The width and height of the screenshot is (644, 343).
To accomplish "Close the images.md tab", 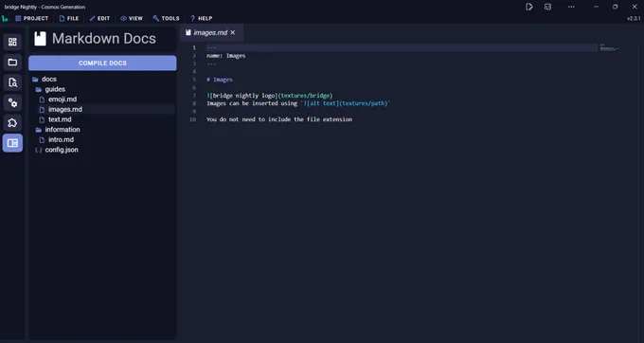I will point(233,32).
